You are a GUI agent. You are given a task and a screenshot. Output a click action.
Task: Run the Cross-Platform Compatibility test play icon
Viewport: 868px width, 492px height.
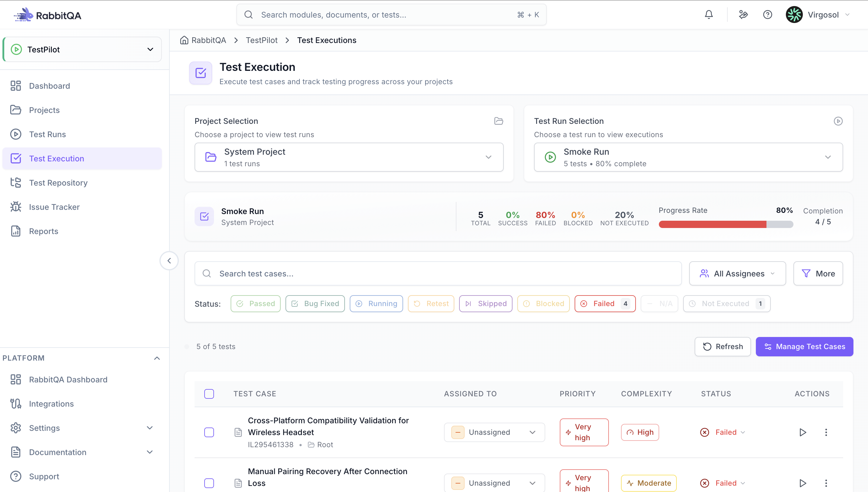click(803, 432)
